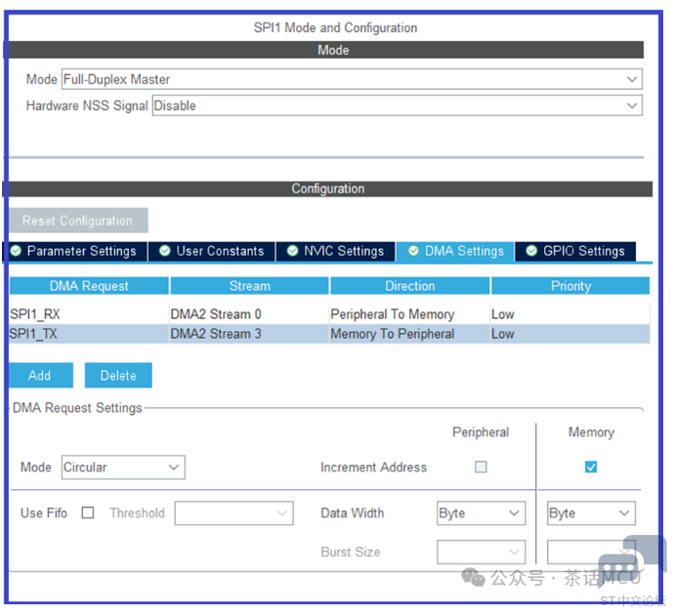Open the DMA Mode Circular dropdown

[123, 467]
